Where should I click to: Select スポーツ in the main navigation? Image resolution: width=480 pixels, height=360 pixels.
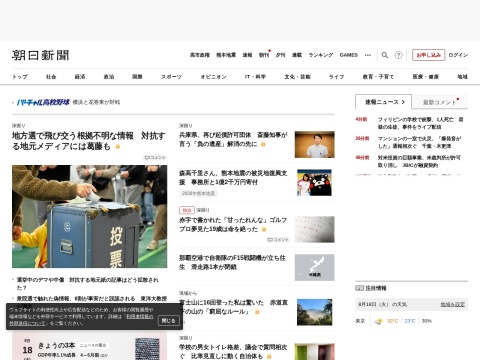pyautogui.click(x=171, y=77)
